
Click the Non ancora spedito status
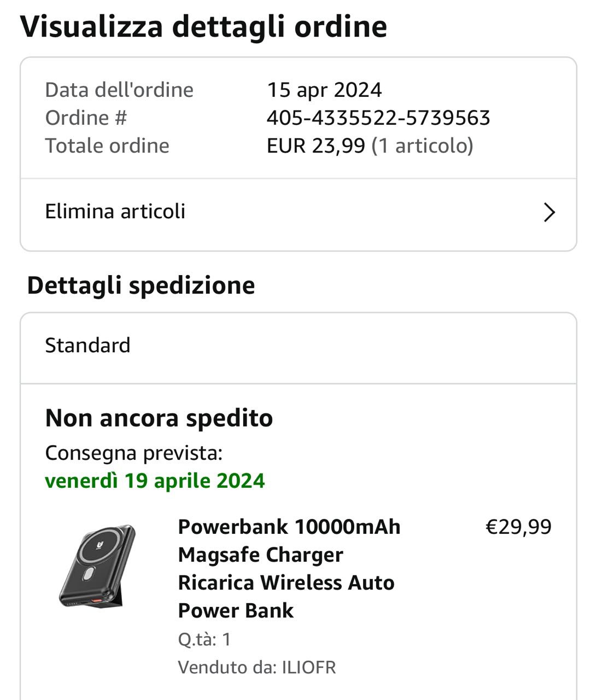pyautogui.click(x=159, y=418)
